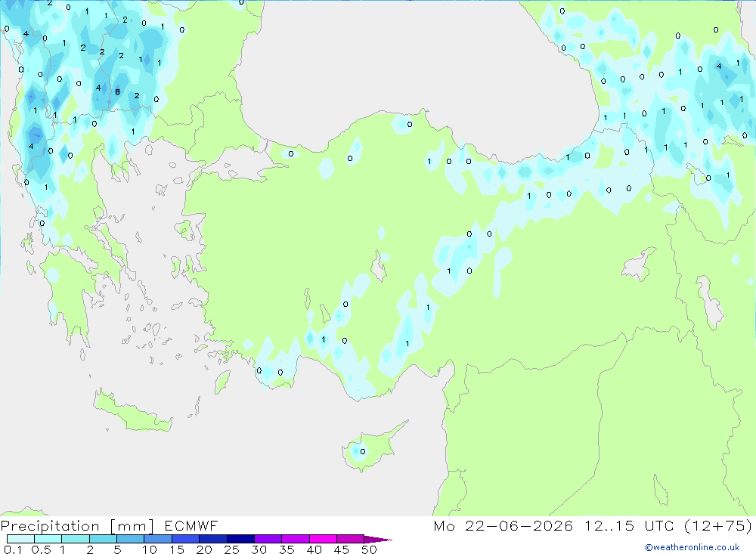This screenshot has height=554, width=756.
Task: Click the legend value '0.1'
Action: [x=14, y=549]
